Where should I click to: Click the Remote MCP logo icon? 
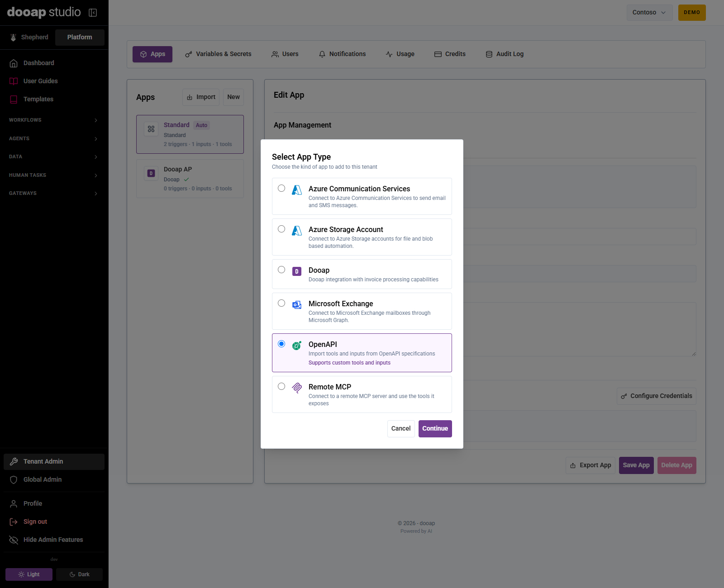297,388
